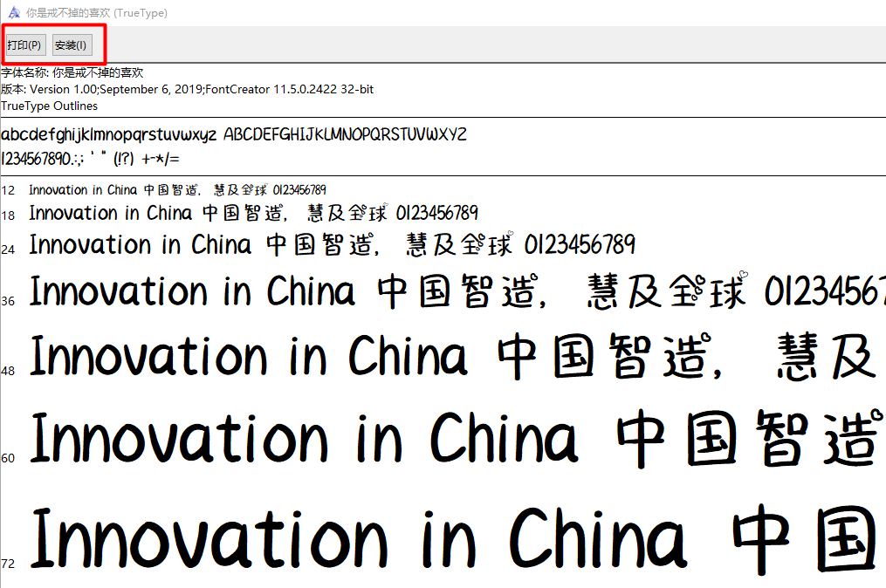This screenshot has height=588, width=886.
Task: Click the 1234567890 digits and symbols line
Action: point(91,159)
